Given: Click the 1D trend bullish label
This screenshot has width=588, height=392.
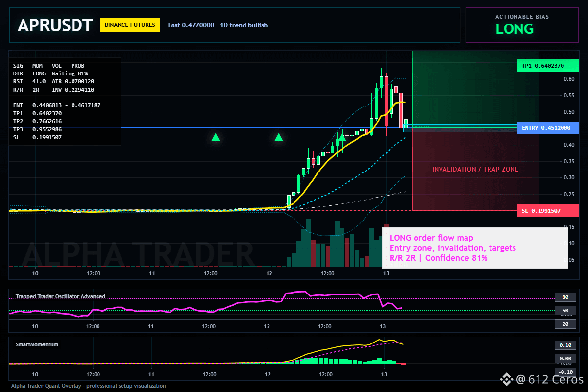Looking at the screenshot, I should [244, 25].
